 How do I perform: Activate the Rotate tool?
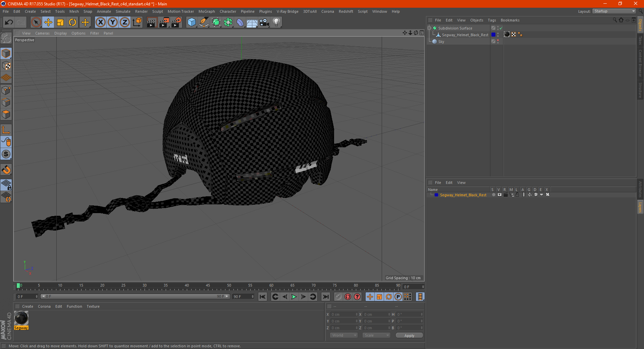72,22
